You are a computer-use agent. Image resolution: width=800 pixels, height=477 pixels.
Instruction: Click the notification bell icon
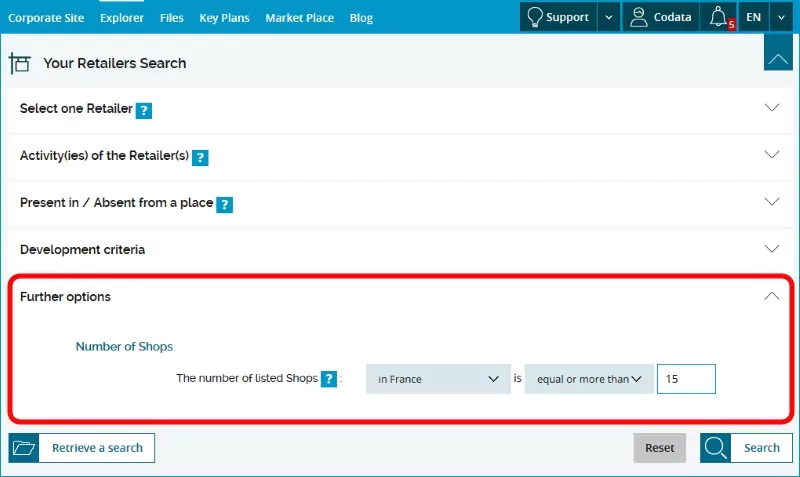click(x=718, y=17)
